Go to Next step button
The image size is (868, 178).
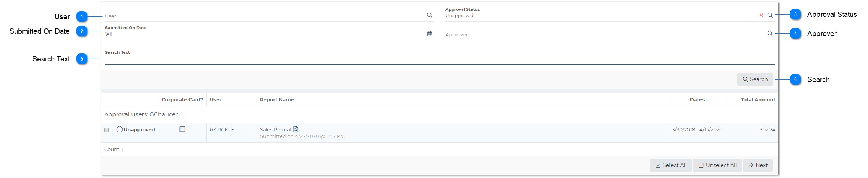tap(757, 165)
